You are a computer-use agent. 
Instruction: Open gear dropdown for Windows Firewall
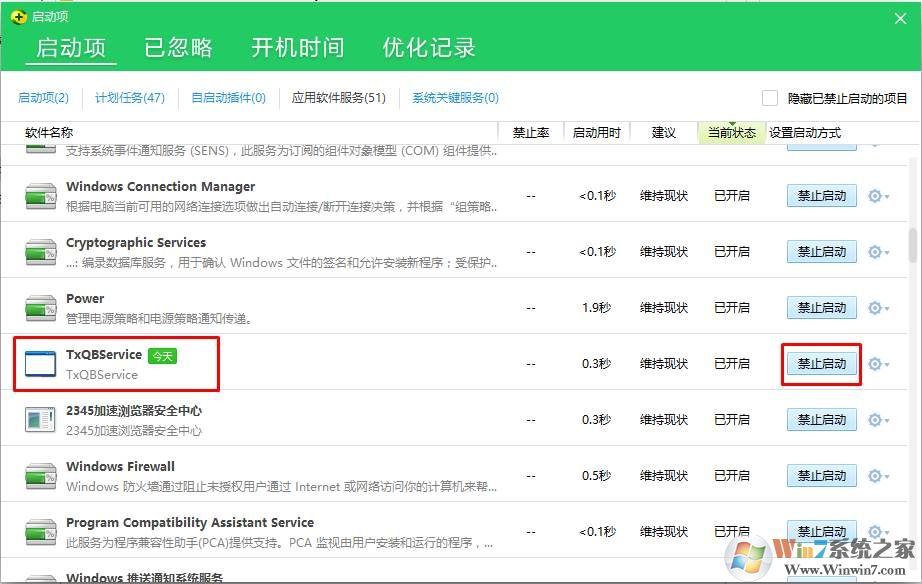tap(878, 476)
